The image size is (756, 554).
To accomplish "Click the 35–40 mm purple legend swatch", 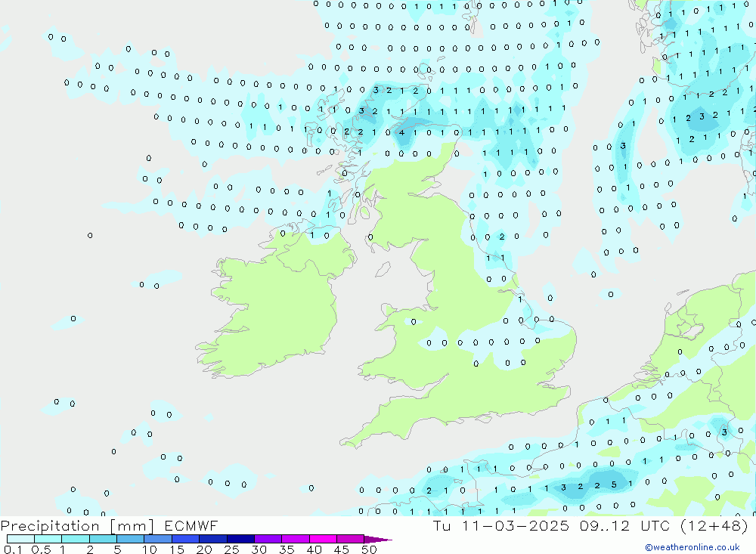I will coord(295,539).
